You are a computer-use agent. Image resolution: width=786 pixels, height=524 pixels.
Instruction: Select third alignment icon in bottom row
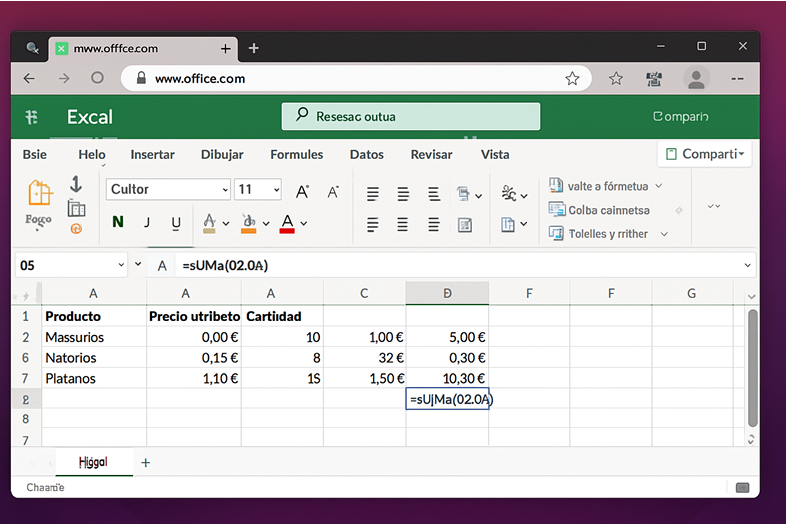click(x=434, y=224)
